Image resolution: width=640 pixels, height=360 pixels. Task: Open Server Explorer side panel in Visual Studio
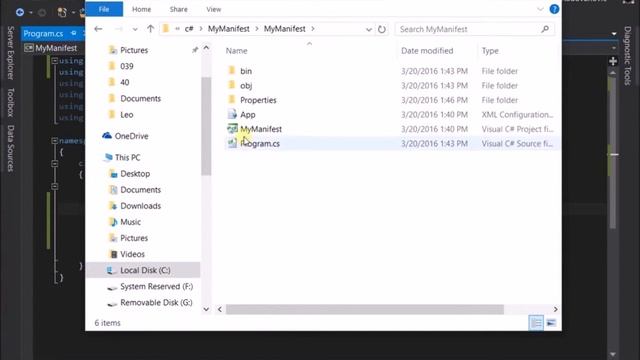(x=11, y=53)
